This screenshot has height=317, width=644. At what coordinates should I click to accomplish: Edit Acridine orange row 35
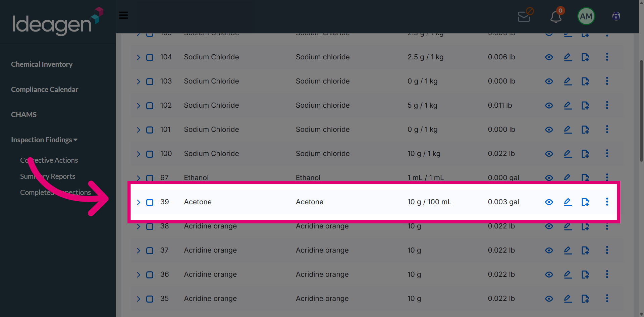tap(568, 299)
